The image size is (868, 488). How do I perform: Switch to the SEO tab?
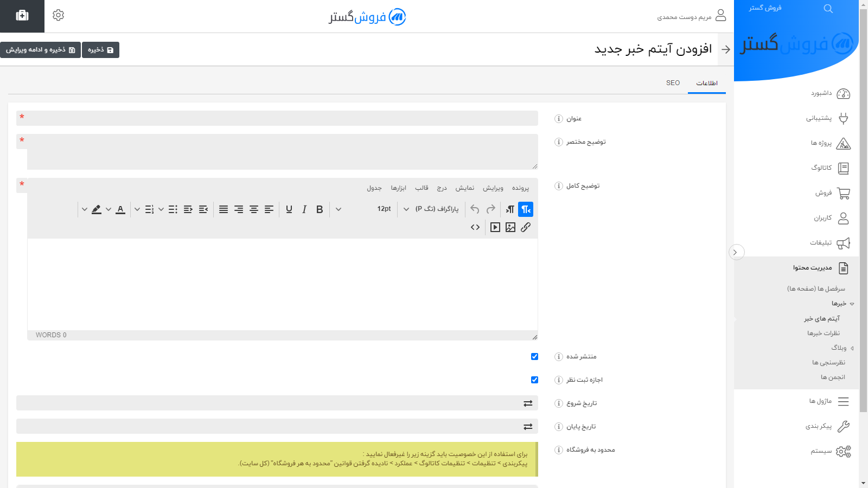673,83
